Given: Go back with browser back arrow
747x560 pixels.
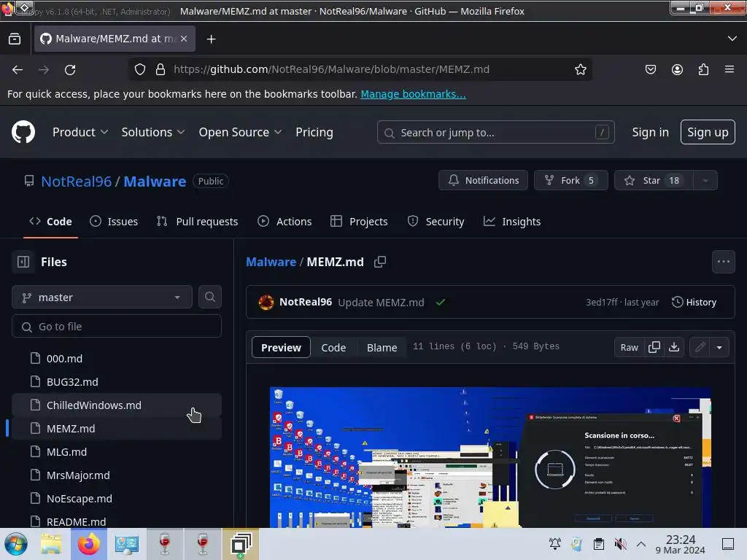Looking at the screenshot, I should [x=18, y=70].
